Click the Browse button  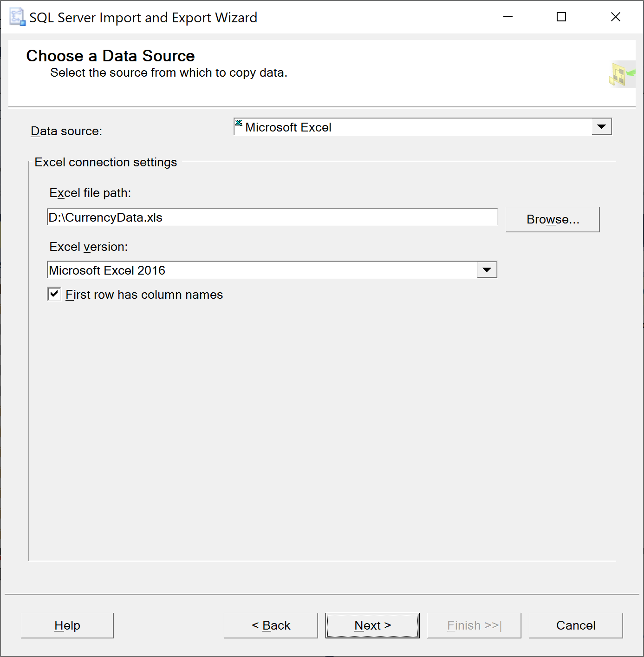tap(553, 219)
